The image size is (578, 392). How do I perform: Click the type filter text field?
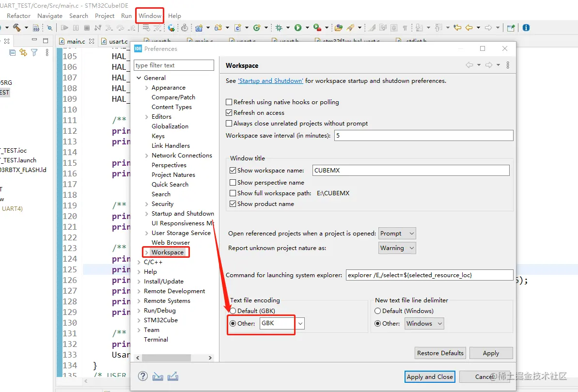tap(173, 65)
